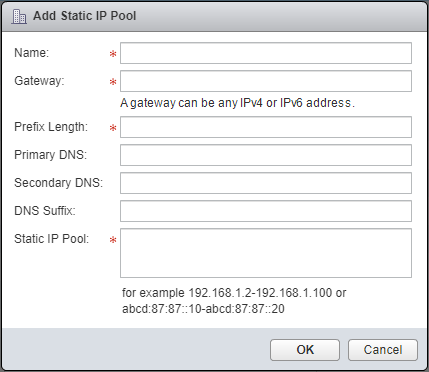The height and width of the screenshot is (372, 429).
Task: Click the Secondary DNS label
Action: pos(59,183)
